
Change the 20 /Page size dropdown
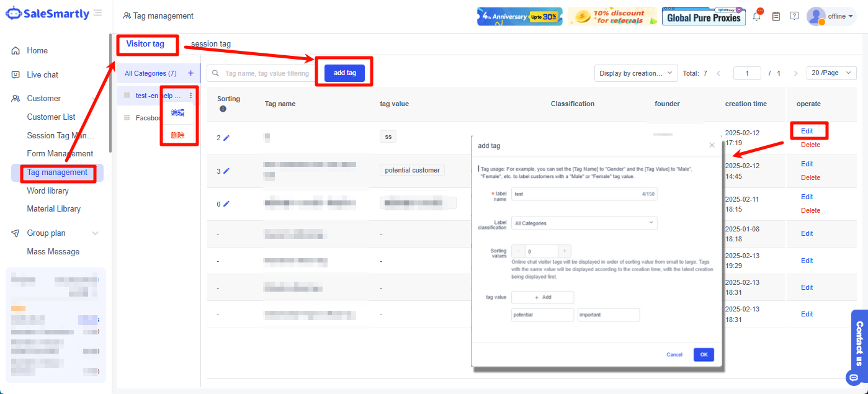[831, 73]
